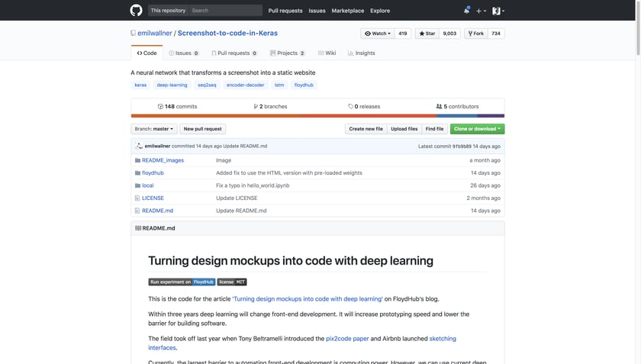Open the user avatar menu
The image size is (641, 364).
pos(498,11)
